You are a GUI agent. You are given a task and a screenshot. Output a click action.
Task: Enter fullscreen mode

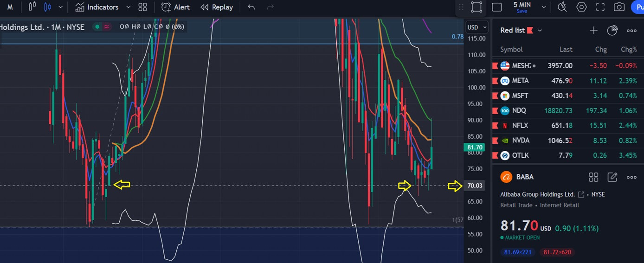600,7
